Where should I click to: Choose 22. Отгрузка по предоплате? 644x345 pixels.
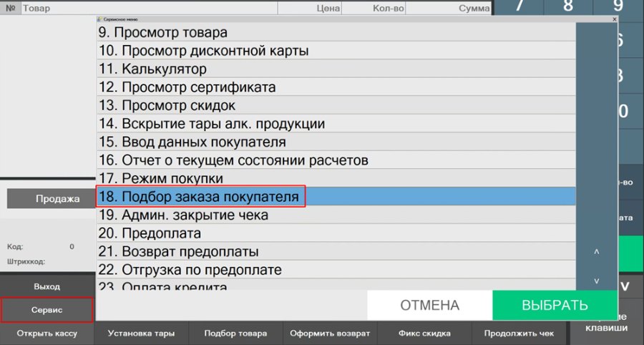coord(336,269)
